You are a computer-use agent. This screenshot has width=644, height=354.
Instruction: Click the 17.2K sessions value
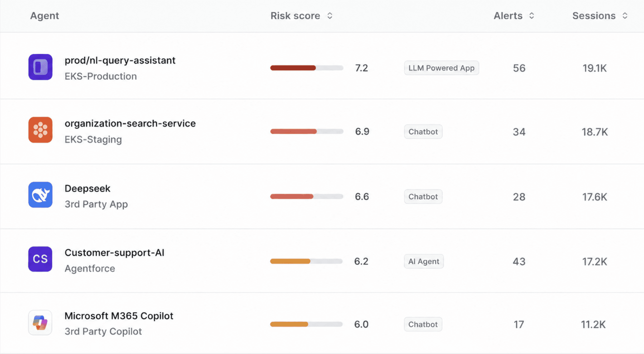595,262
